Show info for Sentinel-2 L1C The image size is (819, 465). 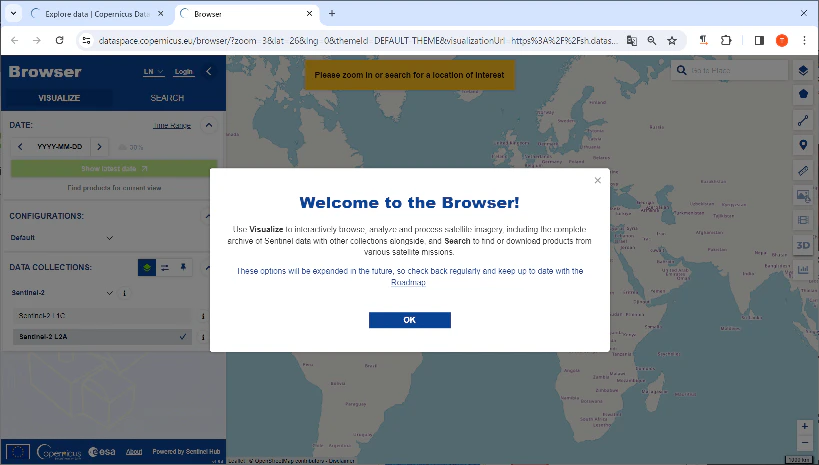pyautogui.click(x=203, y=316)
